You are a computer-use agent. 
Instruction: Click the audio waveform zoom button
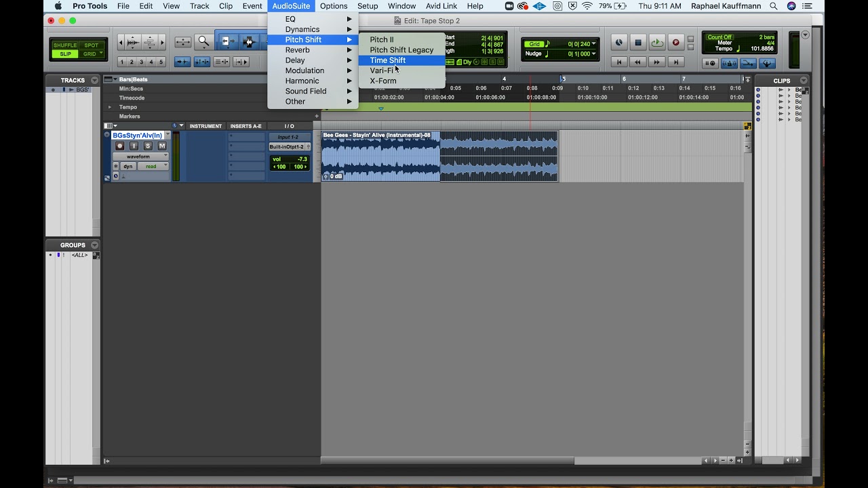[133, 42]
